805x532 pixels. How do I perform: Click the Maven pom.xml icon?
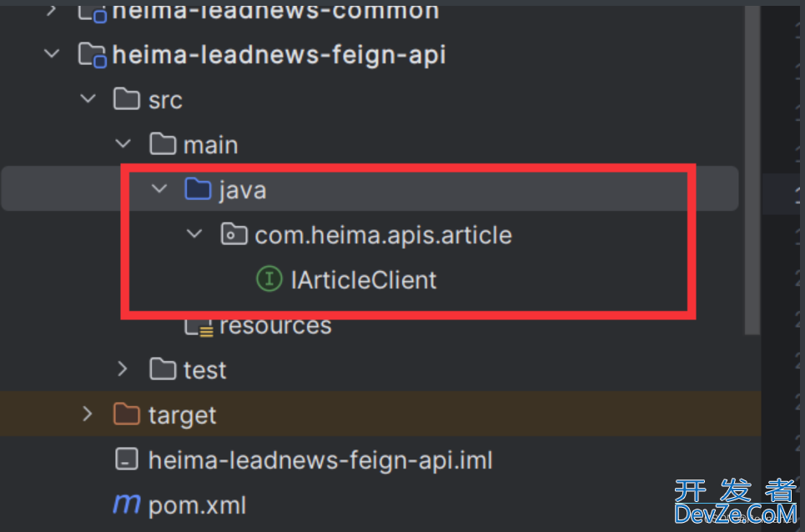tap(127, 504)
